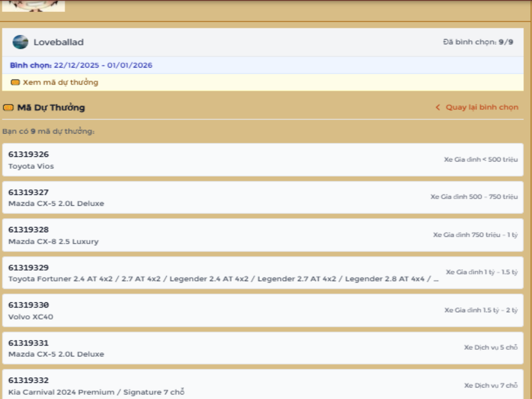Screen dimensions: 532x399
Task: Click the ticket icon beside Mã Dự Thưởng heading
Action: click(8, 108)
